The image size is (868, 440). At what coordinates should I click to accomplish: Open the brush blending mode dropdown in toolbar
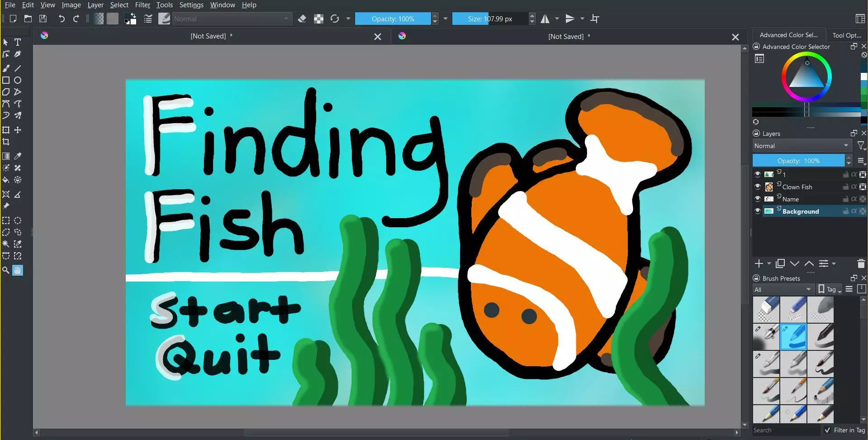232,19
